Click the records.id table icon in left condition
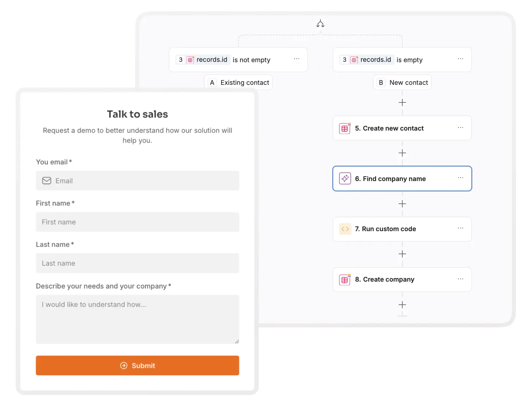The image size is (532, 406). [190, 59]
